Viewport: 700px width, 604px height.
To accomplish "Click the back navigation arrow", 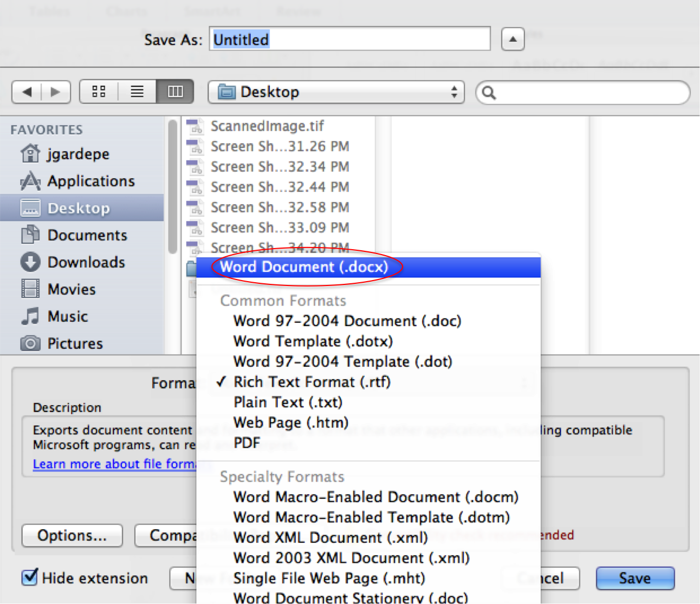I will pos(27,92).
